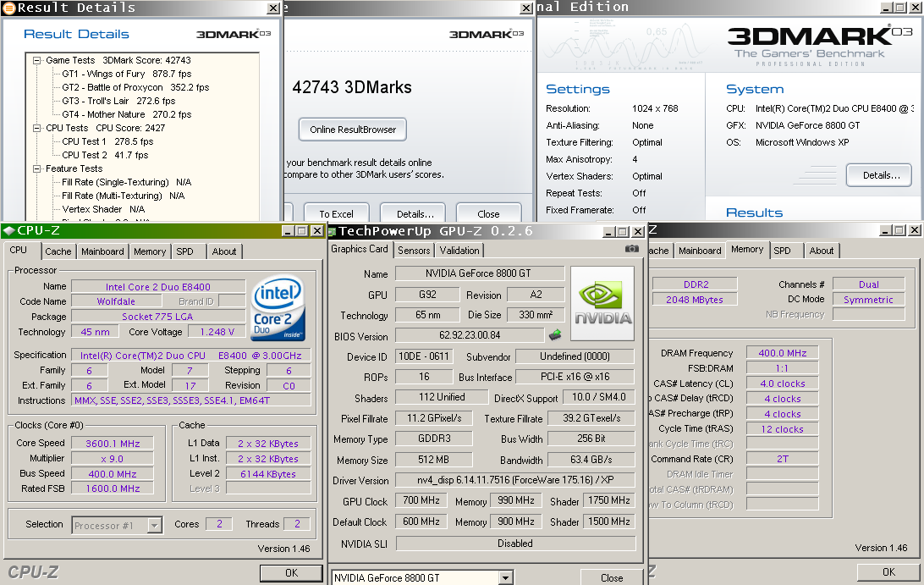
Task: Open Mainboard tab in right CPU-Z window
Action: pos(700,251)
